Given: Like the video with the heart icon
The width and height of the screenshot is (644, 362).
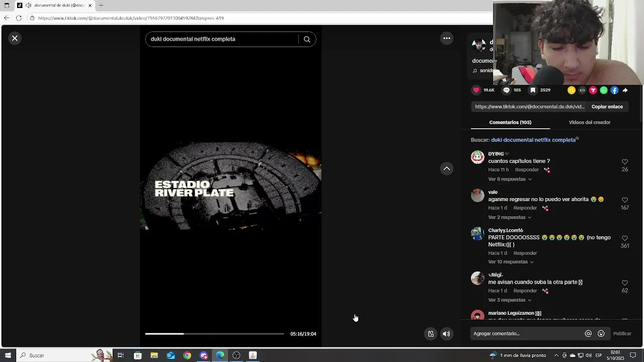Looking at the screenshot, I should 476,90.
